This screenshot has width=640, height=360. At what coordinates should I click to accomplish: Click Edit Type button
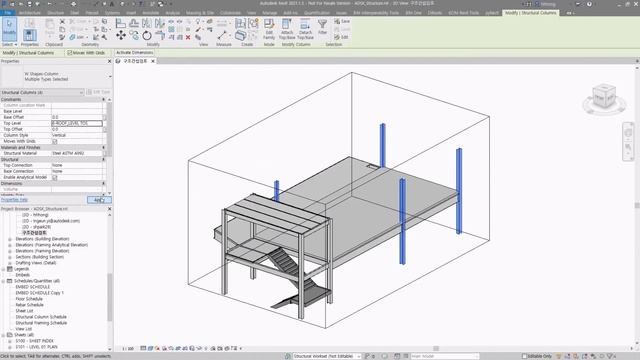tap(98, 92)
